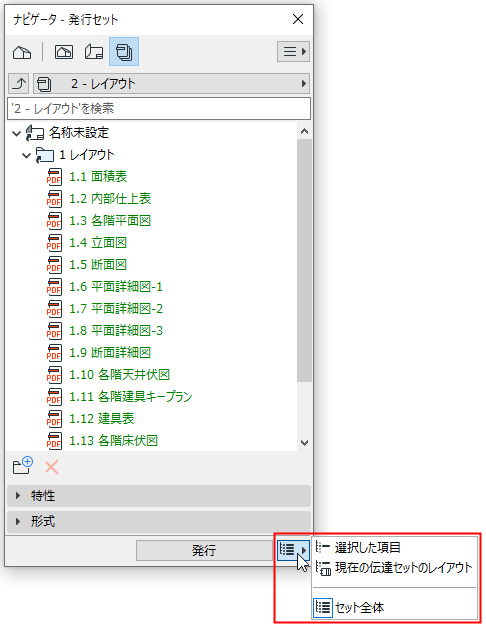Click the scrollbar up arrow
Screen dimensions: 486x629
(x=304, y=132)
